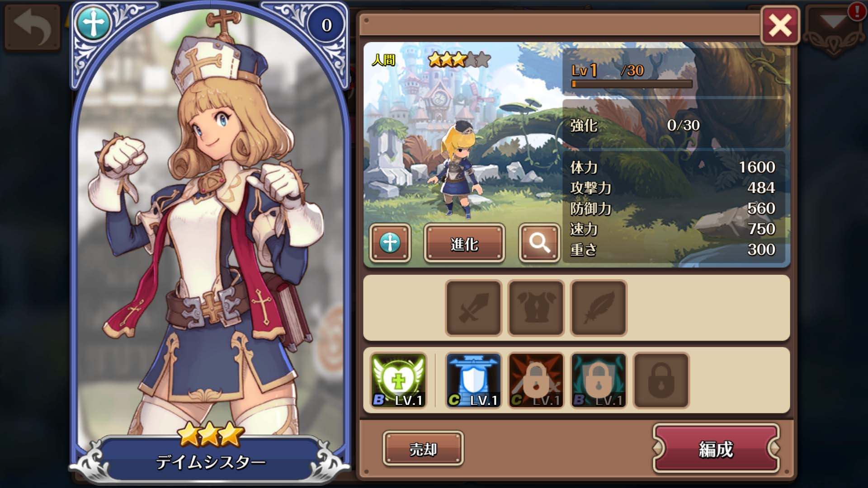The width and height of the screenshot is (868, 488).
Task: Click the 編成 formation button
Action: (716, 449)
